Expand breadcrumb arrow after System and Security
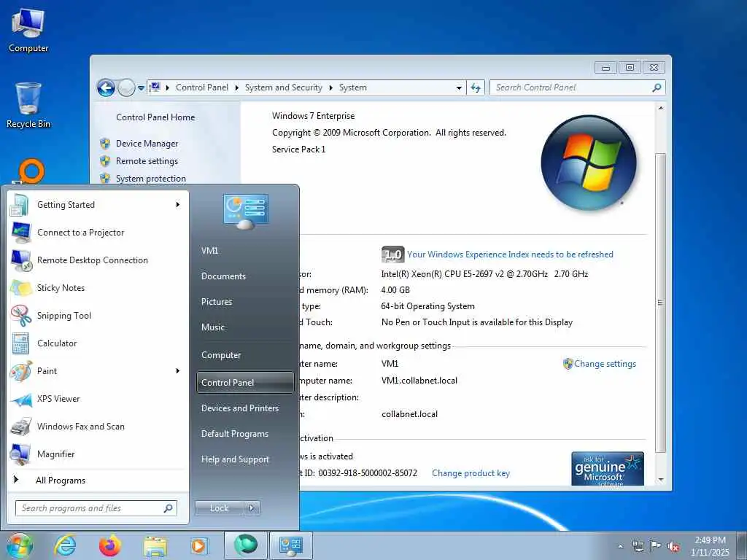 (330, 87)
